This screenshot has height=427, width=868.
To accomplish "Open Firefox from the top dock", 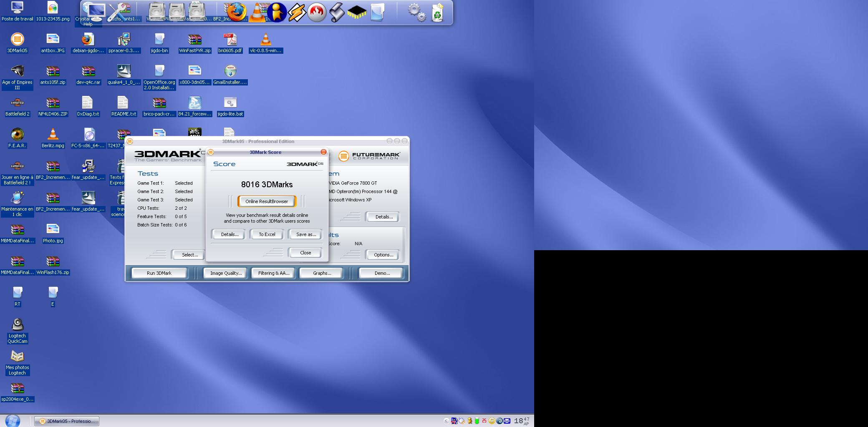I will pos(237,12).
